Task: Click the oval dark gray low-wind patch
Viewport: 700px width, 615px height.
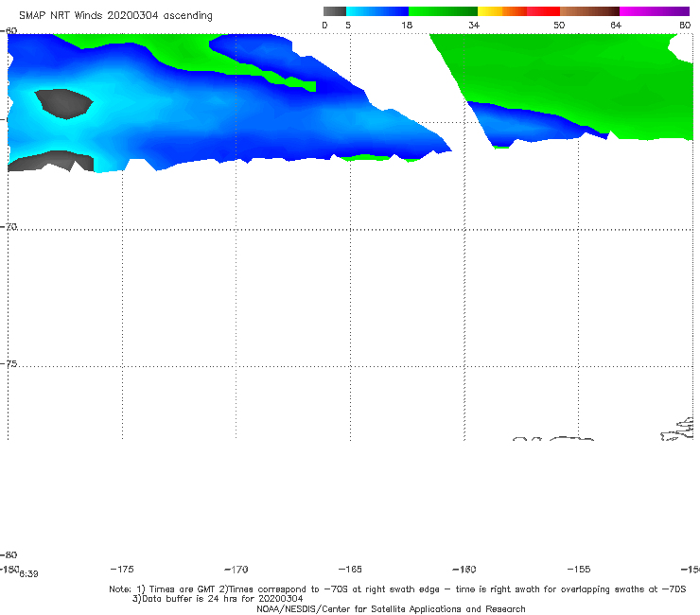Action: point(63,104)
